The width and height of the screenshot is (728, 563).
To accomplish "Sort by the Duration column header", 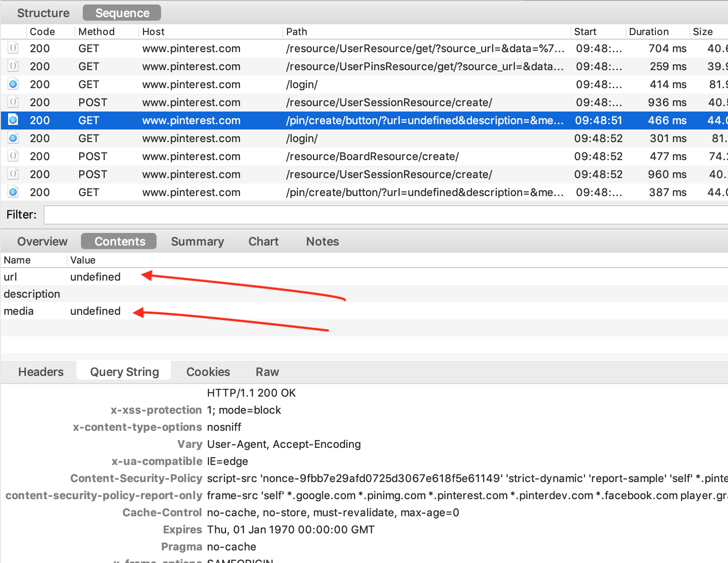I will pos(657,31).
